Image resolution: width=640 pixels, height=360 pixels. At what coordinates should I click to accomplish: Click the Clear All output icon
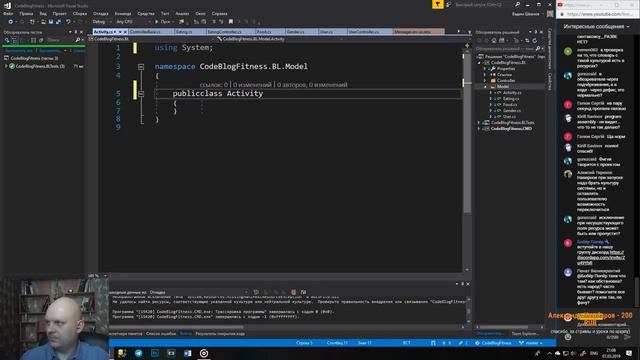coord(293,292)
